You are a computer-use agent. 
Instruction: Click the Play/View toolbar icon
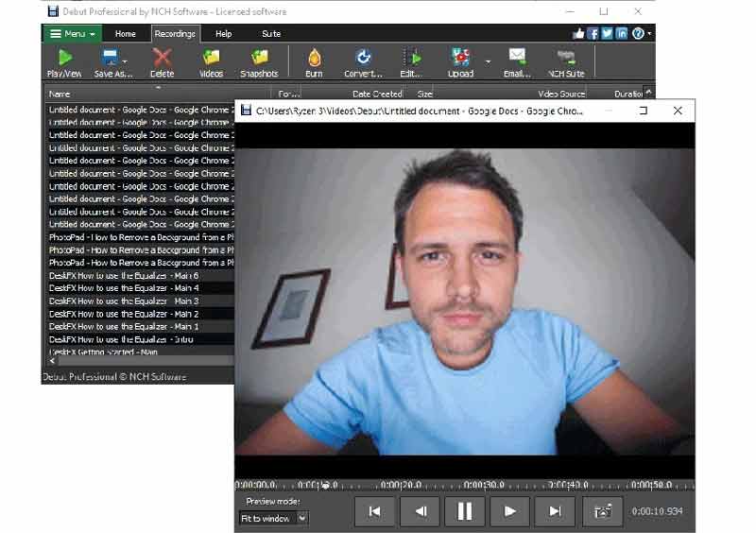click(x=64, y=62)
